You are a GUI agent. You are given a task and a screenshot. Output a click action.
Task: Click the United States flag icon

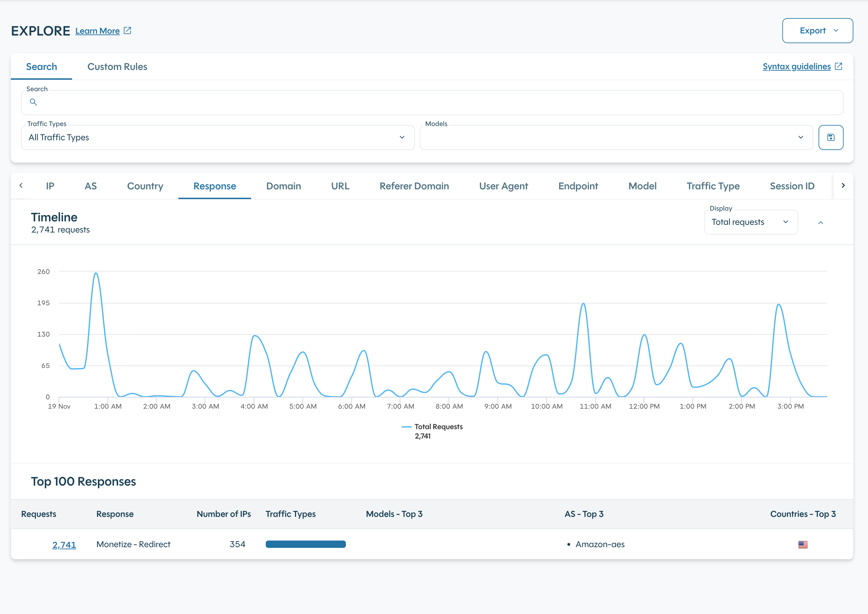[803, 544]
